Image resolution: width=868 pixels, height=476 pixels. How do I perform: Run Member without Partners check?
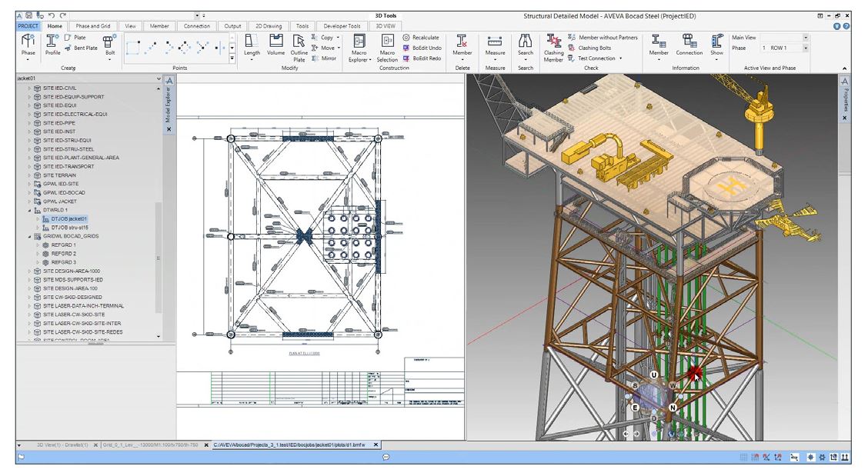603,38
